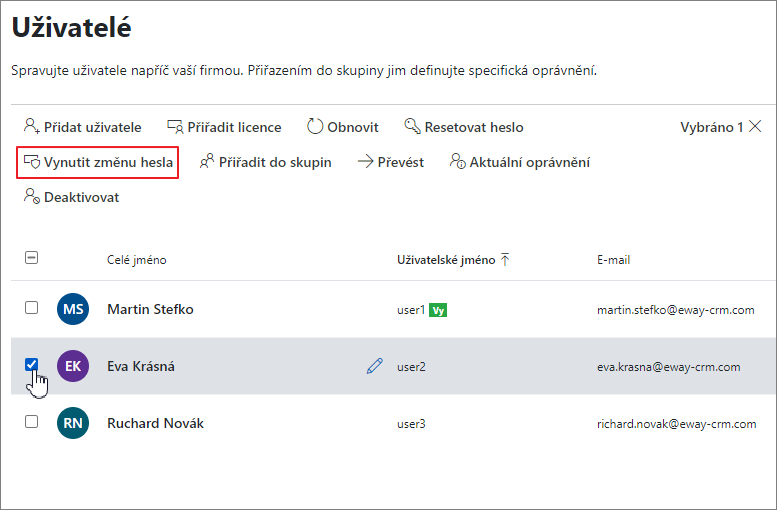Edit Eva Krásná with the pencil icon
The width and height of the screenshot is (777, 510).
pos(375,366)
